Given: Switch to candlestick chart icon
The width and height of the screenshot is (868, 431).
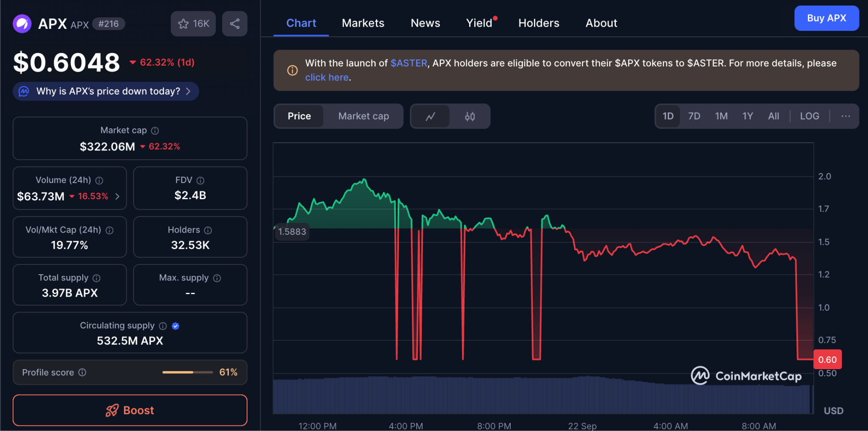Looking at the screenshot, I should pos(470,116).
